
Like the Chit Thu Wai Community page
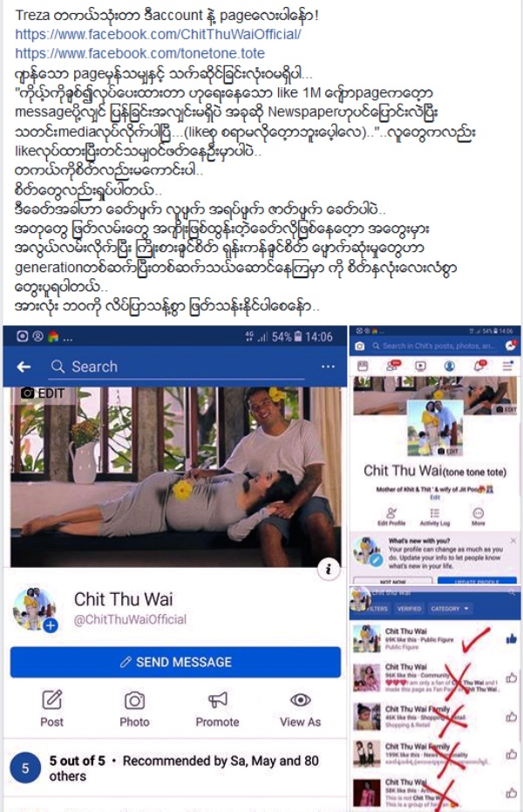(511, 677)
